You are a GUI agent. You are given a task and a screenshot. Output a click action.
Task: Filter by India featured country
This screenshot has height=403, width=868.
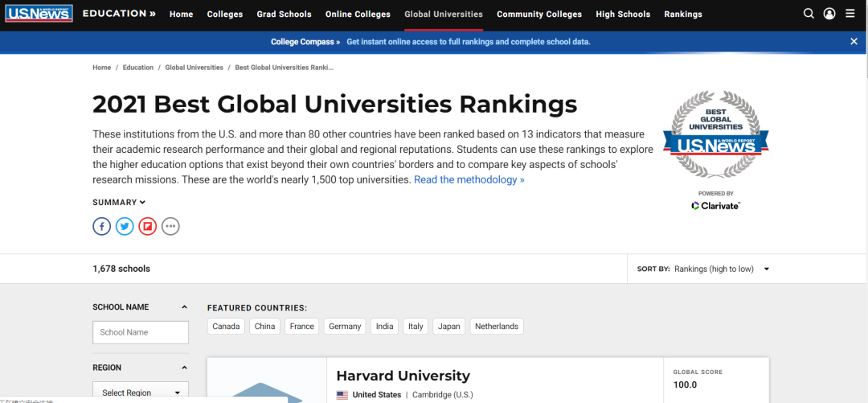(x=385, y=327)
